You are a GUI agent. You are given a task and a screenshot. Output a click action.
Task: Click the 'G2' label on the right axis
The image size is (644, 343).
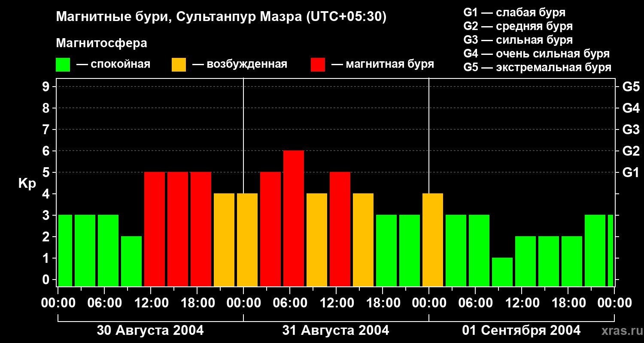point(631,151)
